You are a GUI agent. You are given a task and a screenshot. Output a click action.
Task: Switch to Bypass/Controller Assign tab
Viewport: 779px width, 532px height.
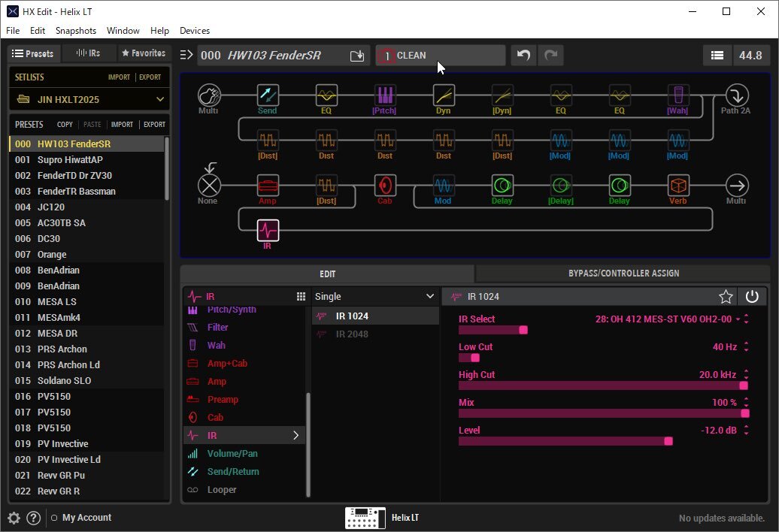[623, 274]
